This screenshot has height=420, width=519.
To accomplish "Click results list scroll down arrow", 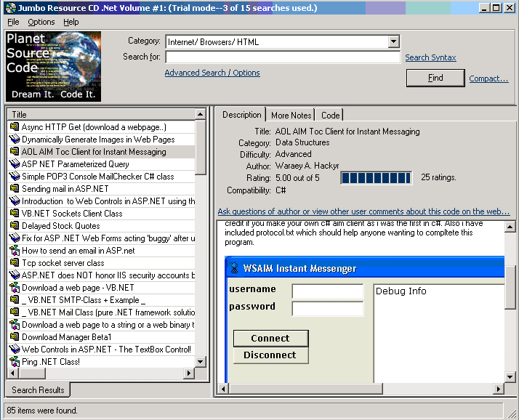I will tap(200, 361).
